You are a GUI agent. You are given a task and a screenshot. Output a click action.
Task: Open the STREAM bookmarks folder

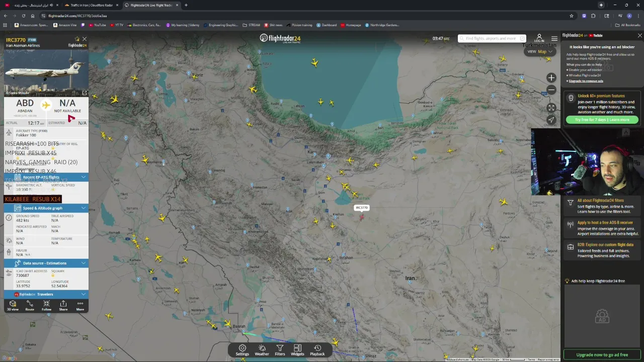pyautogui.click(x=251, y=25)
